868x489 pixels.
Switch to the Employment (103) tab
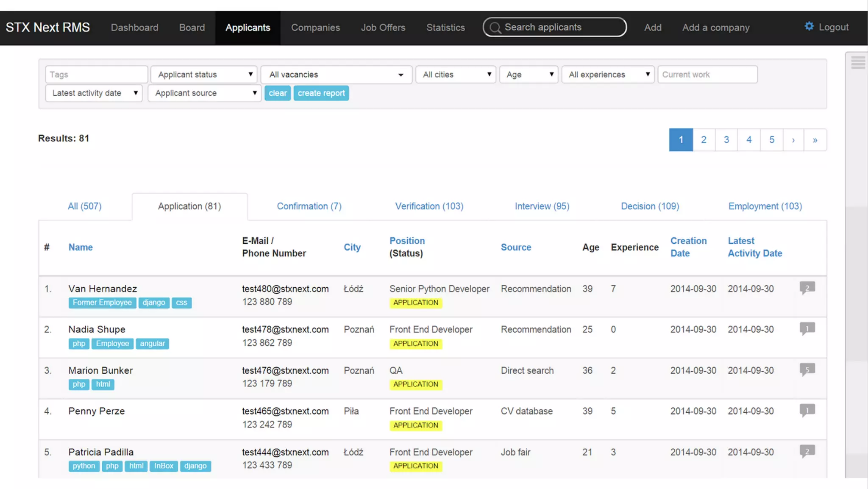point(765,206)
